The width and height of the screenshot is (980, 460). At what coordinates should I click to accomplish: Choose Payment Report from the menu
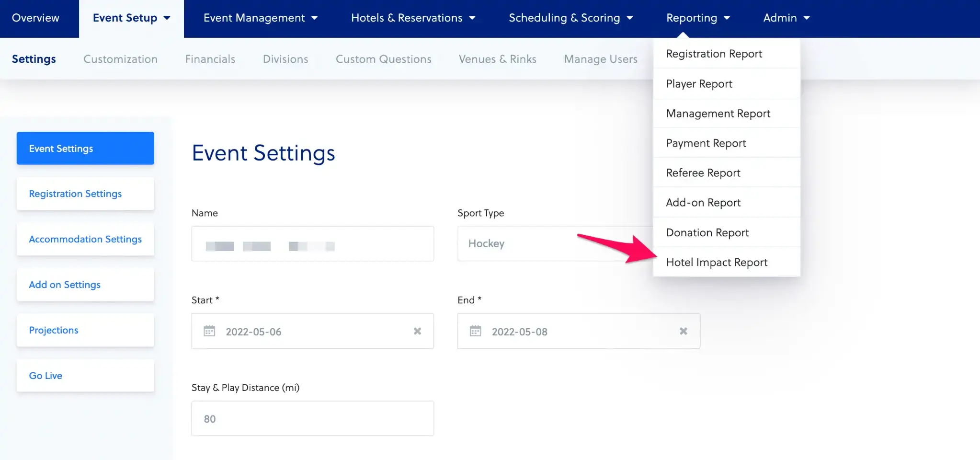coord(727,143)
